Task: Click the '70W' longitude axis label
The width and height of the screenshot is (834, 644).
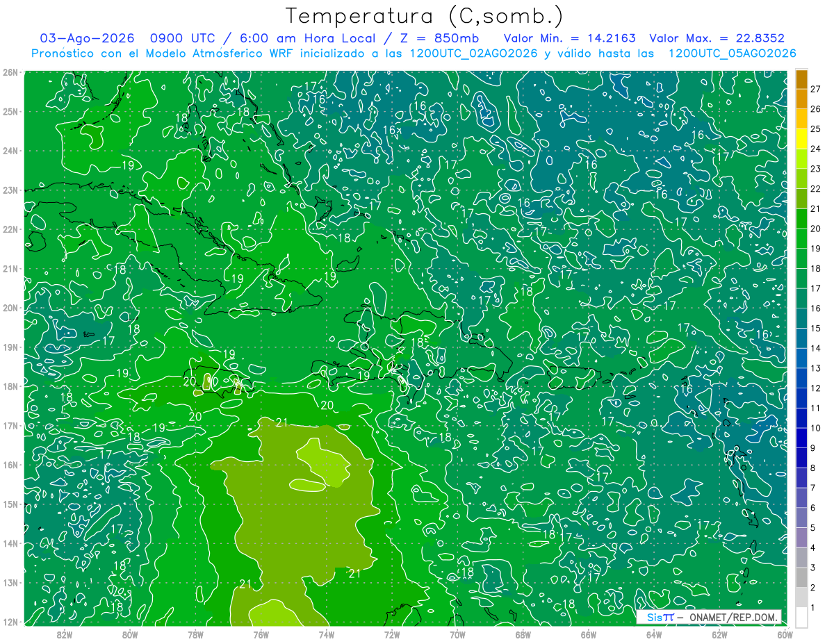Action: click(x=457, y=634)
